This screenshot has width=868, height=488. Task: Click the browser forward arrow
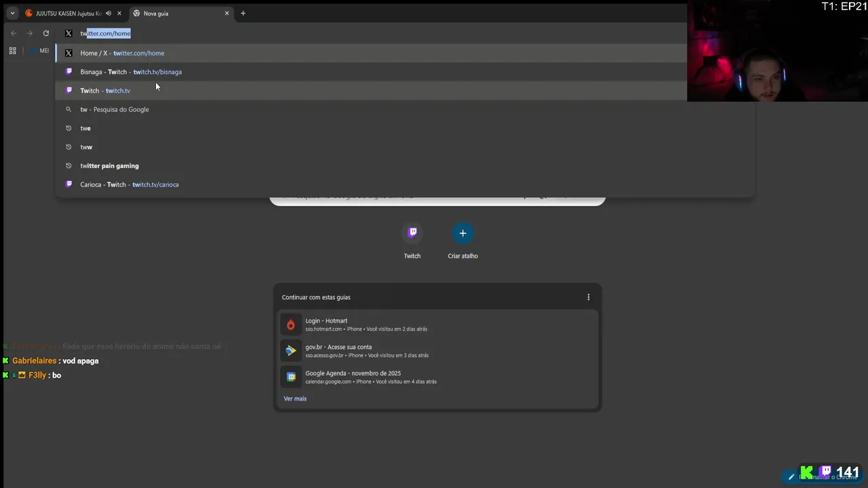point(30,33)
